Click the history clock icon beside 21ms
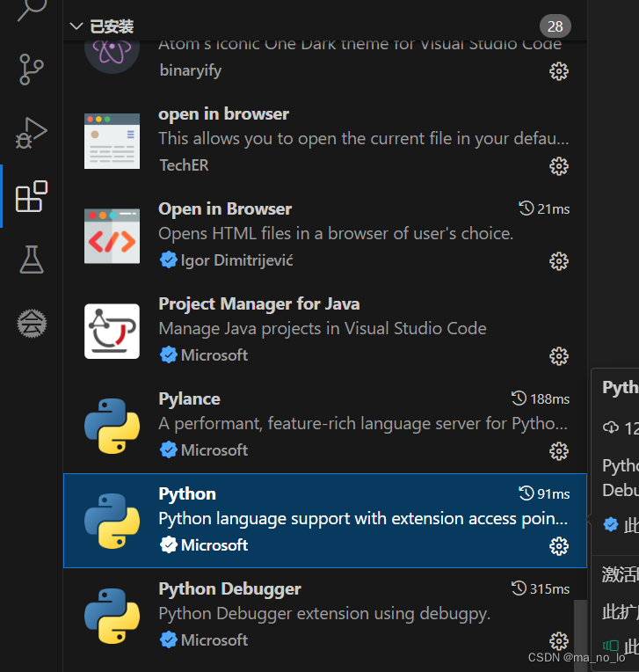Screen dimensions: 639x672 526,208
